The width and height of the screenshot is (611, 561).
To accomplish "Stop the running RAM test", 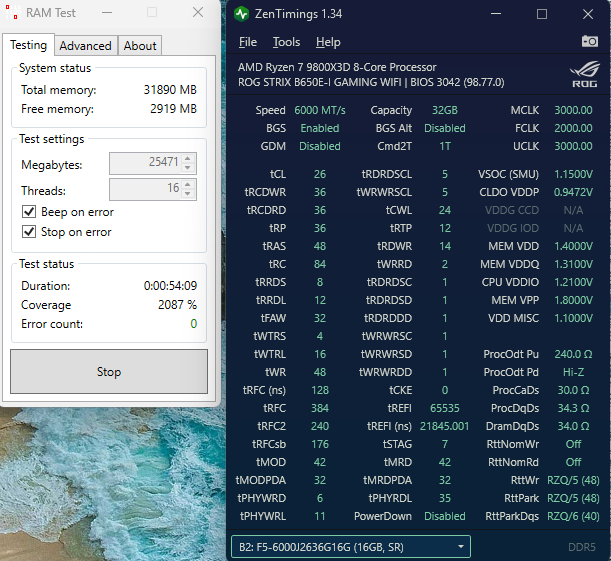I will coord(109,372).
